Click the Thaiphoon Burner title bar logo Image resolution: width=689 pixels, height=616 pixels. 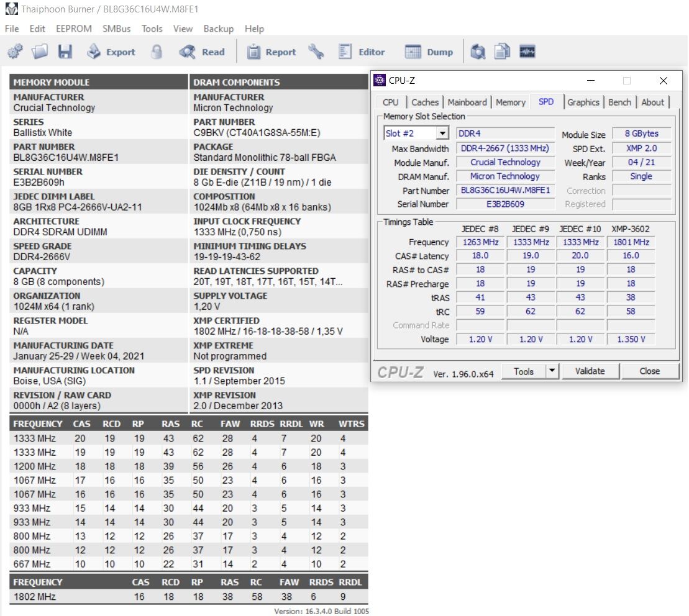(11, 9)
